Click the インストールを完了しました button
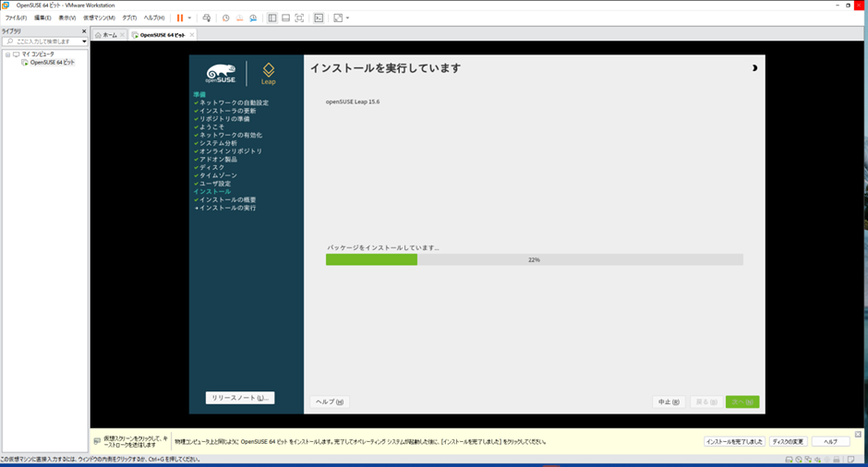 [x=734, y=441]
